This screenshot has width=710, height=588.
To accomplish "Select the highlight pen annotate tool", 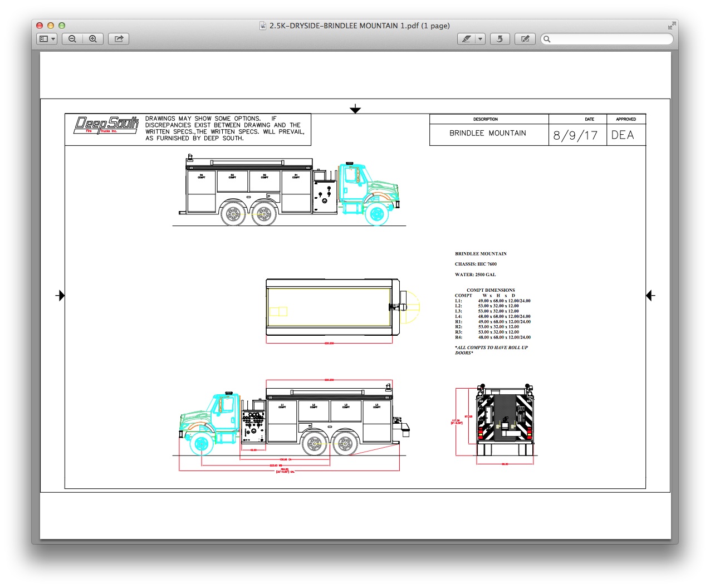I will point(466,39).
